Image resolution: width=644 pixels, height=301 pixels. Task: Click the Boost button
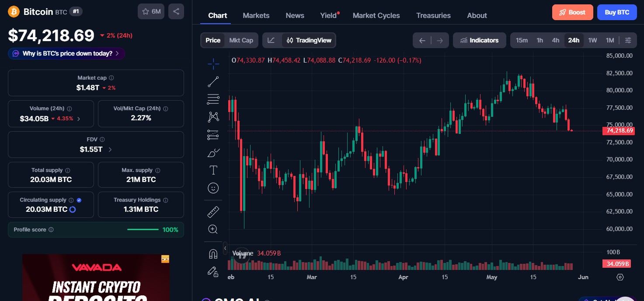[x=572, y=12]
